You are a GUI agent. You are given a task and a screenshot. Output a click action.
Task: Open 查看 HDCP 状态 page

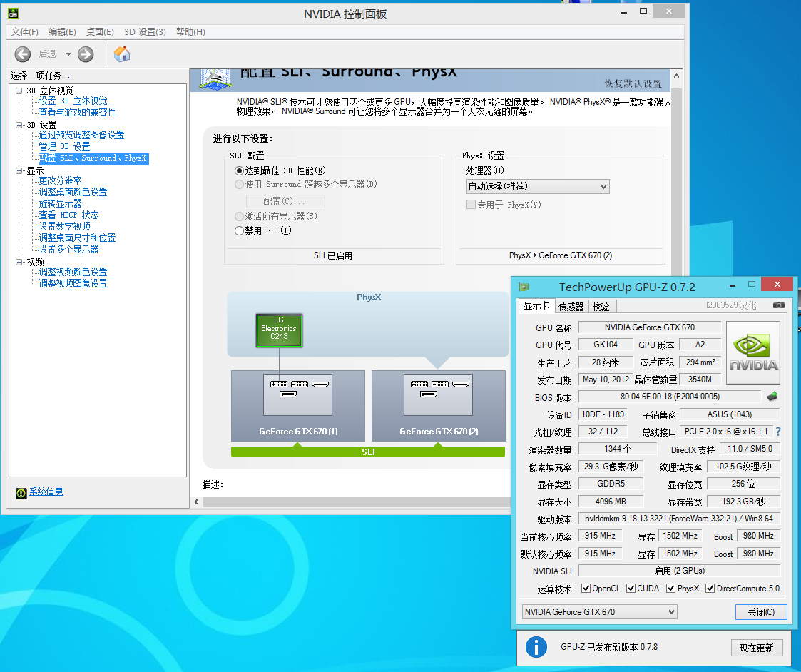click(x=69, y=215)
